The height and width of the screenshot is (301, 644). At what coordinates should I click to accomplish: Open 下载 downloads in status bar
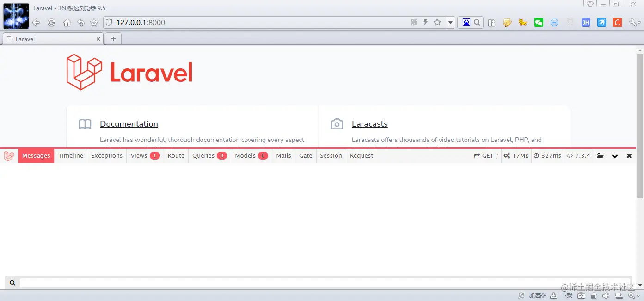561,295
